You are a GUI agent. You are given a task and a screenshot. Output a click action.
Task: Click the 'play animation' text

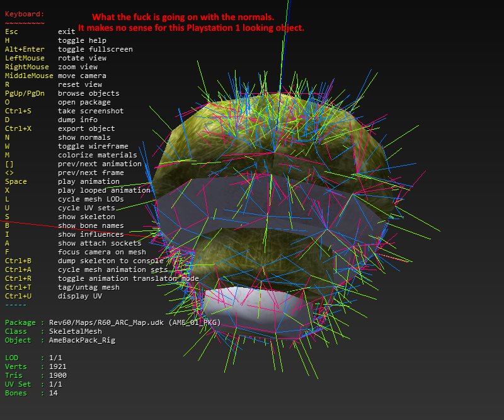click(x=88, y=181)
